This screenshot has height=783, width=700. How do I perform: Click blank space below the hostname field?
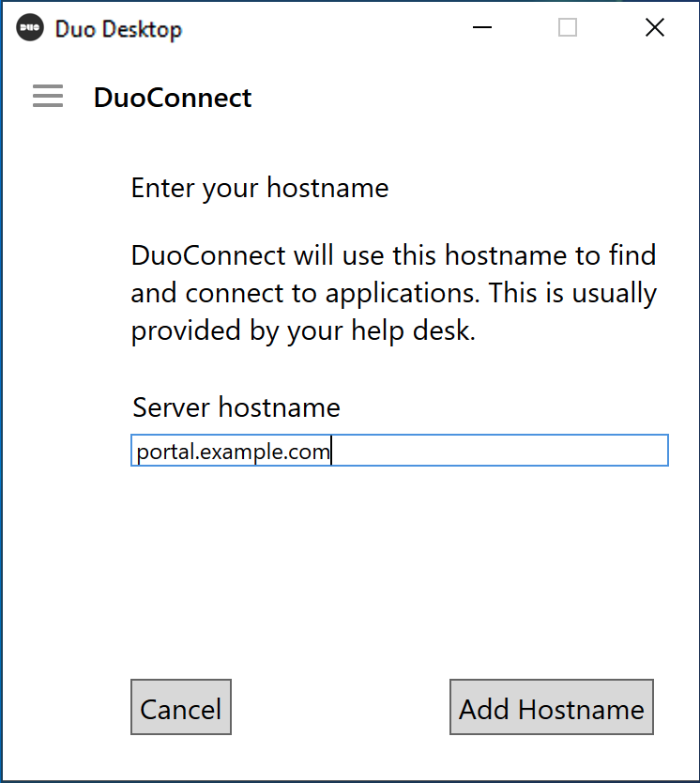[x=399, y=563]
